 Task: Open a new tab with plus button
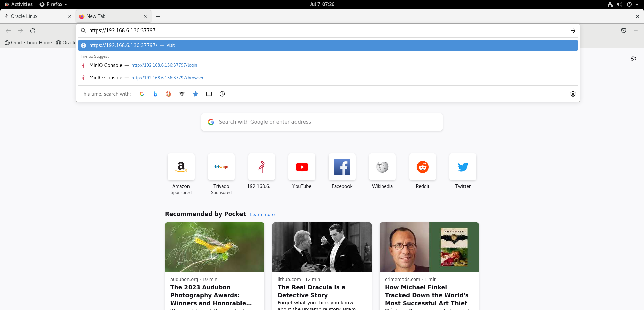tap(158, 16)
